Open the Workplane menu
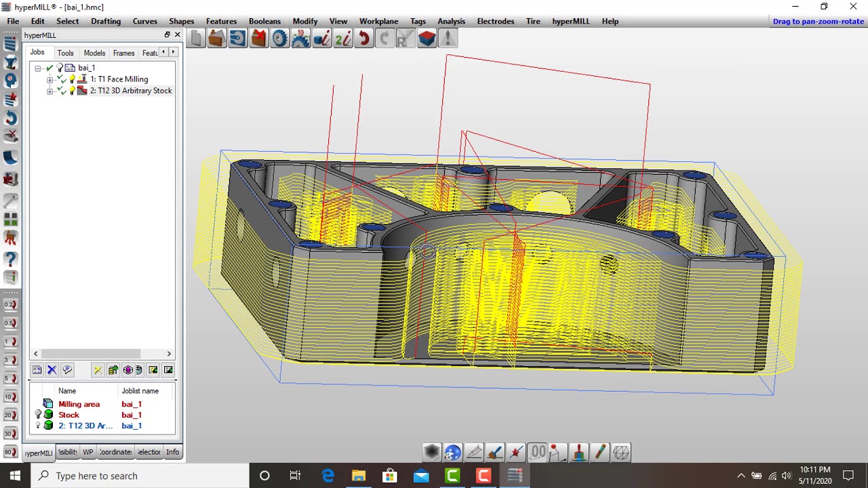 coord(378,21)
